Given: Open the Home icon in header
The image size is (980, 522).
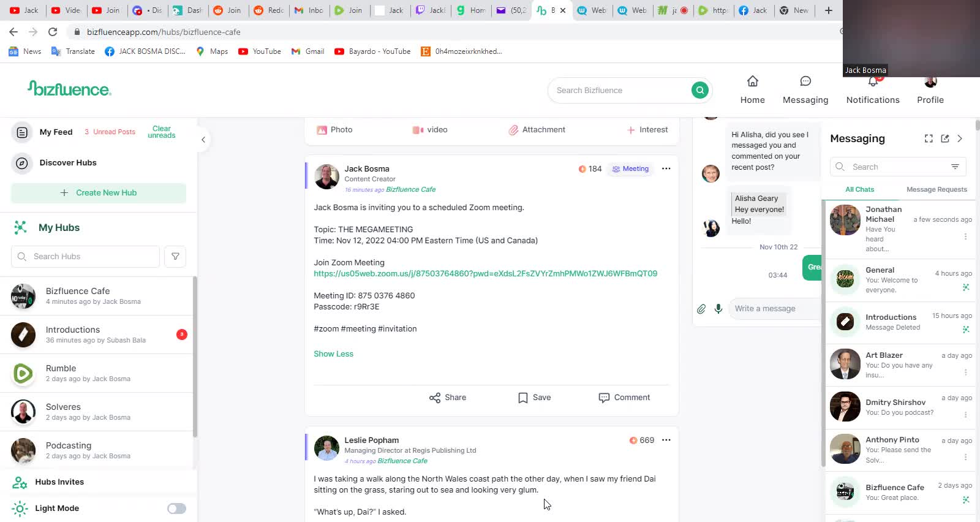Looking at the screenshot, I should point(752,81).
